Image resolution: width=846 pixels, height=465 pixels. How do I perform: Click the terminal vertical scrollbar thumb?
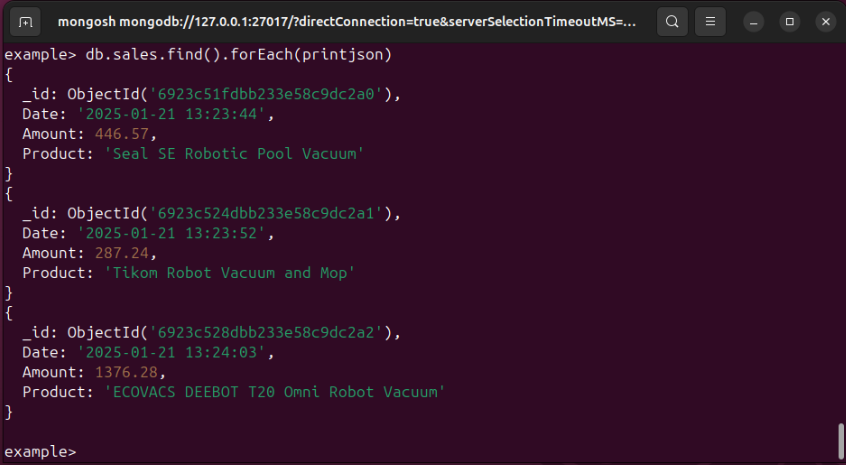click(x=840, y=439)
